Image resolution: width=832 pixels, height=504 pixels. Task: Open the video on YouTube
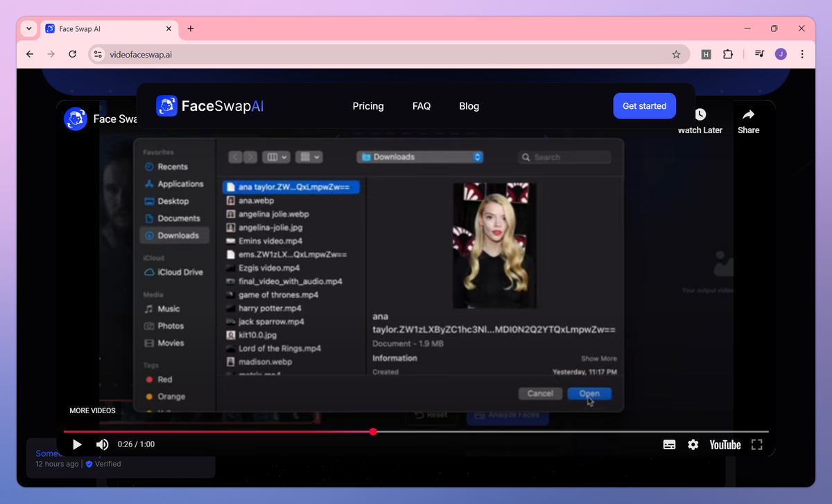[x=725, y=445]
